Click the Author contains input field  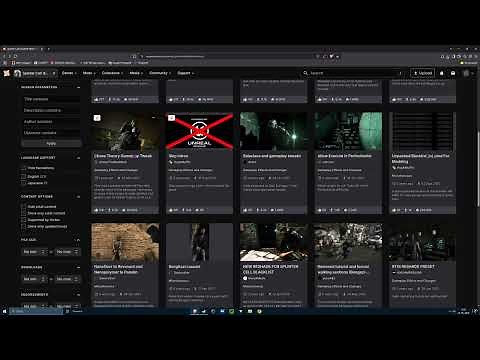51,122
